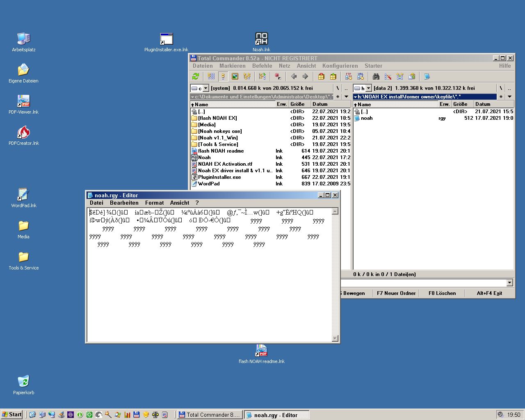
Task: Click the Pack files gift box icon
Action: click(321, 76)
